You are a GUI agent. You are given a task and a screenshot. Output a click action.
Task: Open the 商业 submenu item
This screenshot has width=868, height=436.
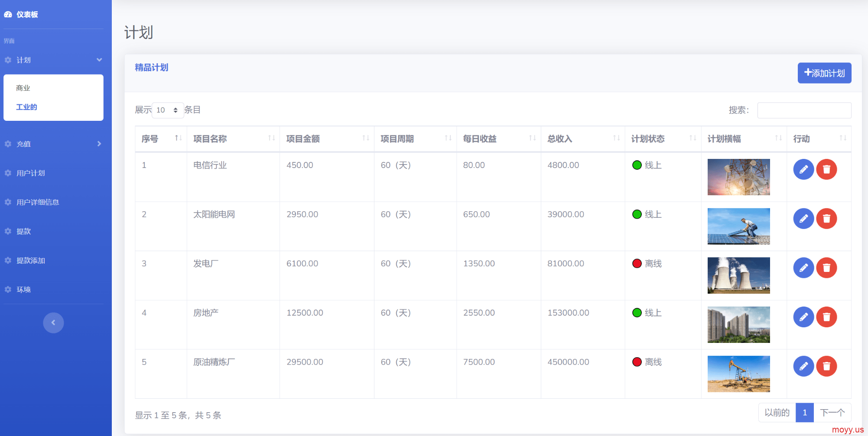click(x=23, y=88)
